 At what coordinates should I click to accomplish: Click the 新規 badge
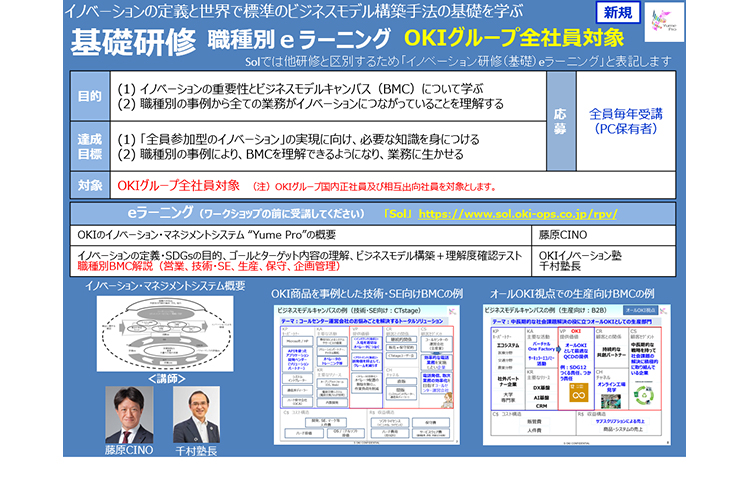(618, 12)
